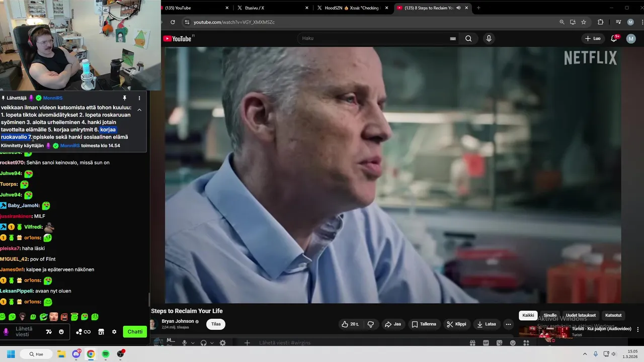
Task: Click the install/cast icon in address bar
Action: point(573,22)
